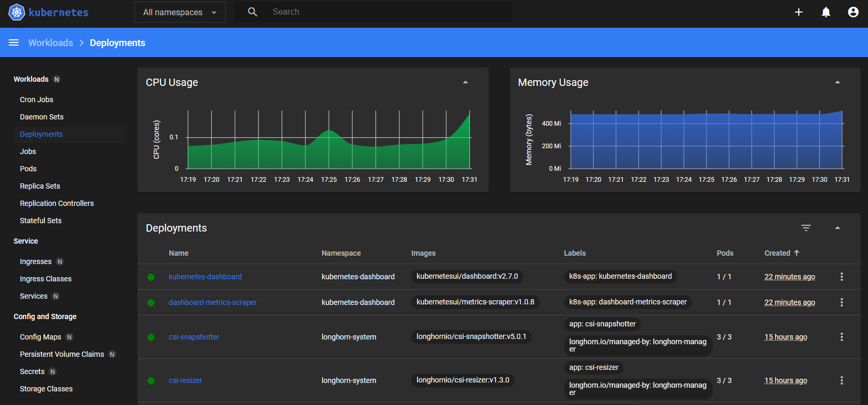Viewport: 868px width, 405px height.
Task: Open the user account icon
Action: pos(853,12)
